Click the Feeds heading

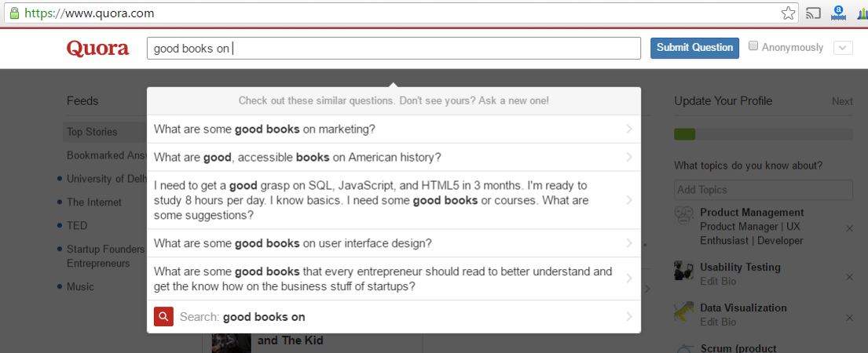click(82, 101)
